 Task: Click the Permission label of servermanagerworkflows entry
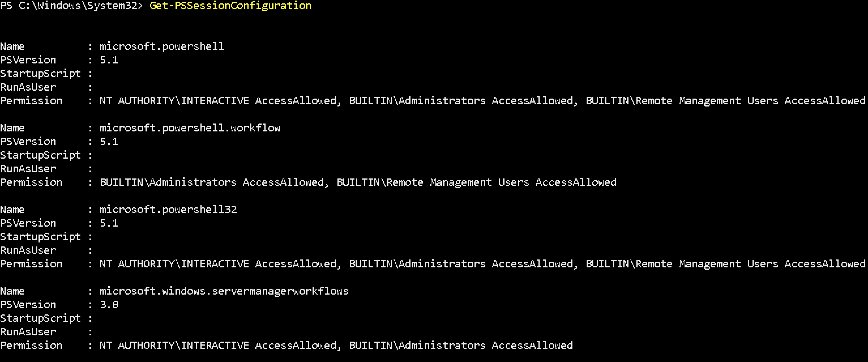[31, 346]
